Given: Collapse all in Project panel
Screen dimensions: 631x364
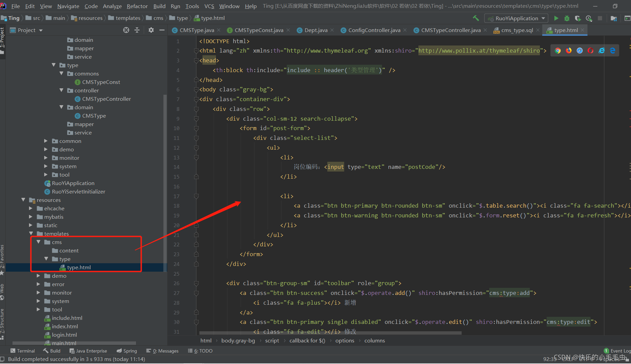Looking at the screenshot, I should tap(137, 30).
